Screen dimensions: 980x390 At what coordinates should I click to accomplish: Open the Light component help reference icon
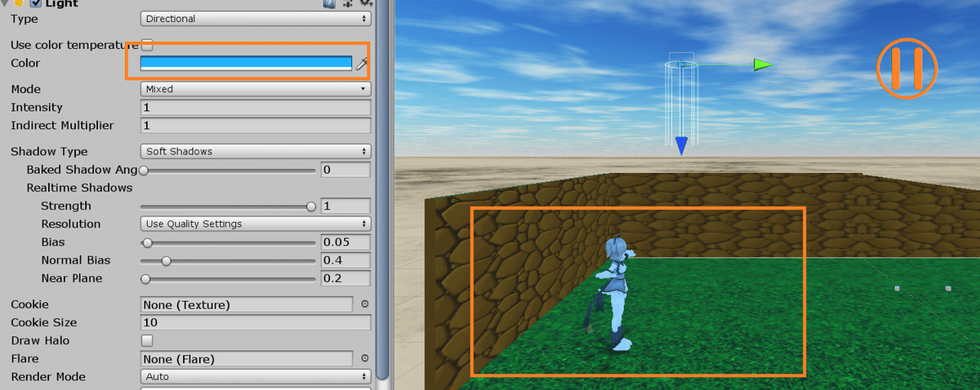[x=328, y=3]
